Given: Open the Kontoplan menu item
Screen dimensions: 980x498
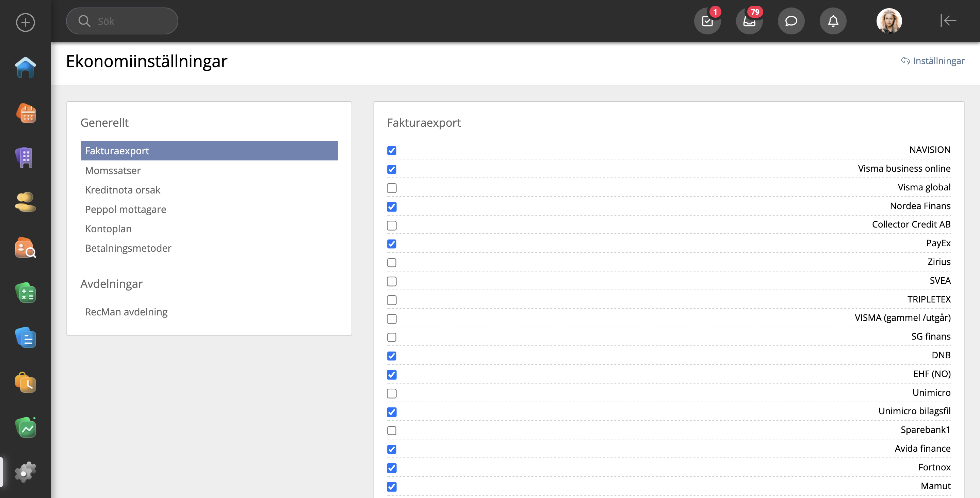Looking at the screenshot, I should (108, 229).
